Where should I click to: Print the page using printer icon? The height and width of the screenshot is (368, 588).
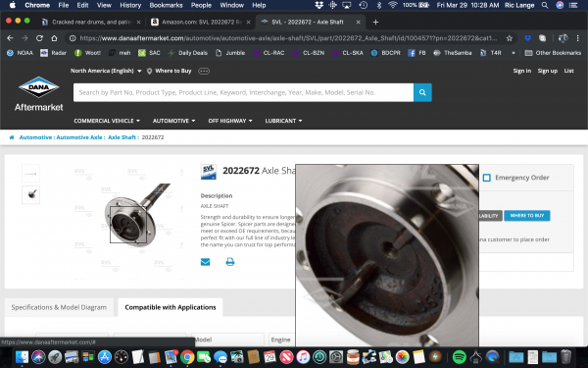point(230,262)
